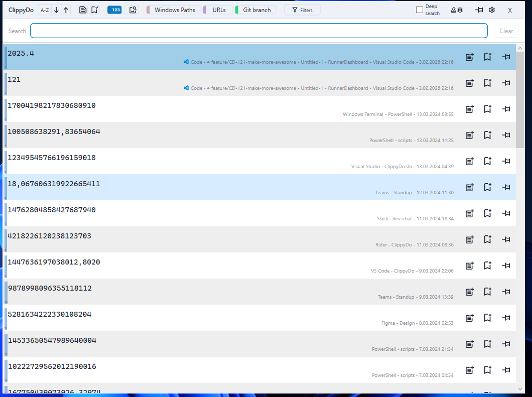Select the numbers-only filter (123 icon)
This screenshot has height=397, width=532.
(114, 10)
